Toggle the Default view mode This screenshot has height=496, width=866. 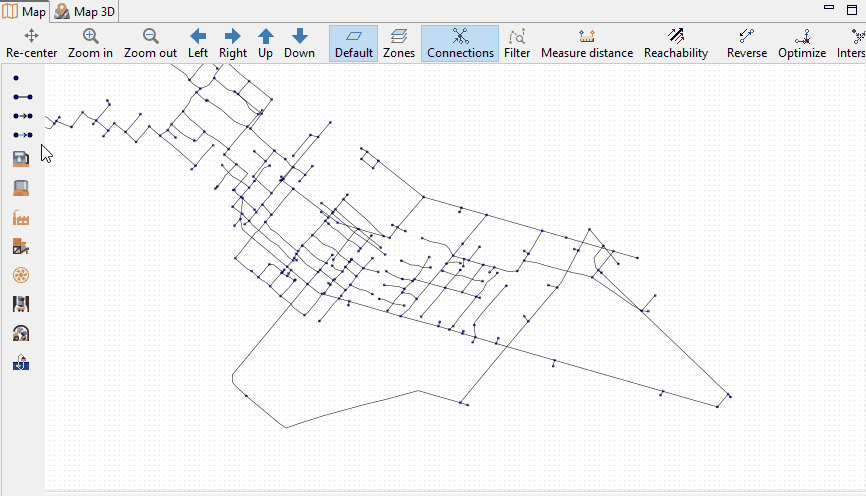(353, 44)
